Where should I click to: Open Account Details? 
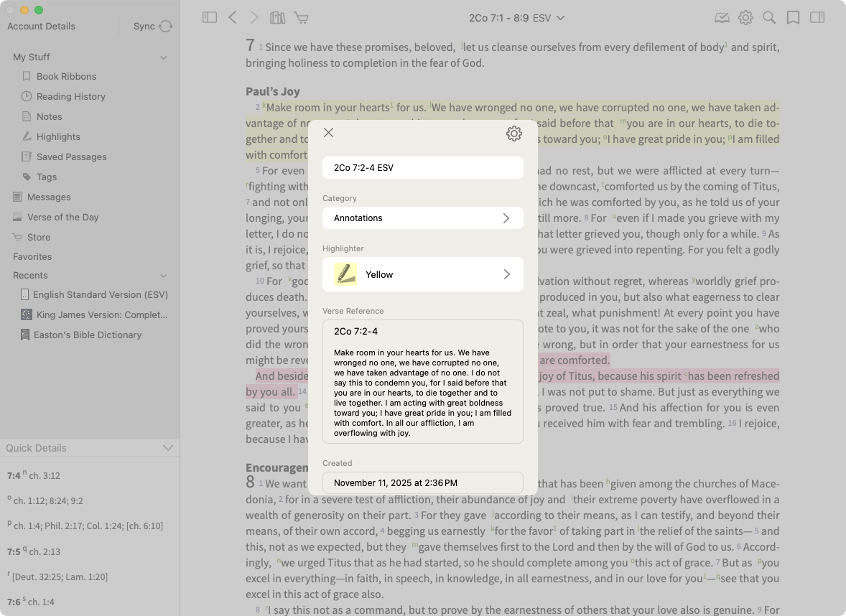coord(41,27)
